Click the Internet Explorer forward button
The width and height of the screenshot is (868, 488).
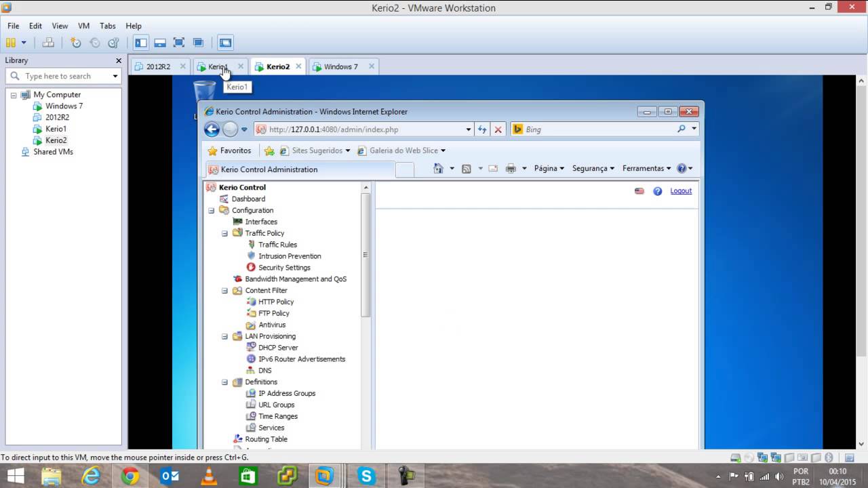point(230,129)
